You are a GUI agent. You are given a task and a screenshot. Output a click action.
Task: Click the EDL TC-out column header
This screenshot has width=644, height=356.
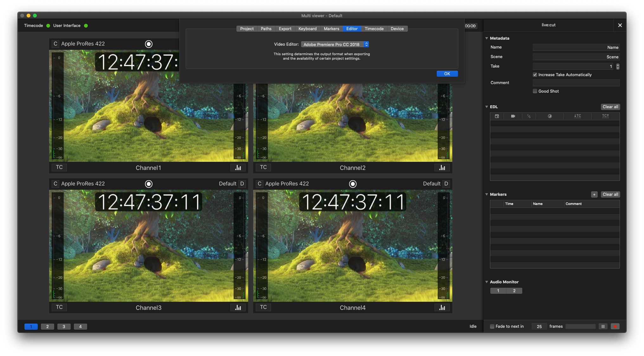[x=605, y=116]
